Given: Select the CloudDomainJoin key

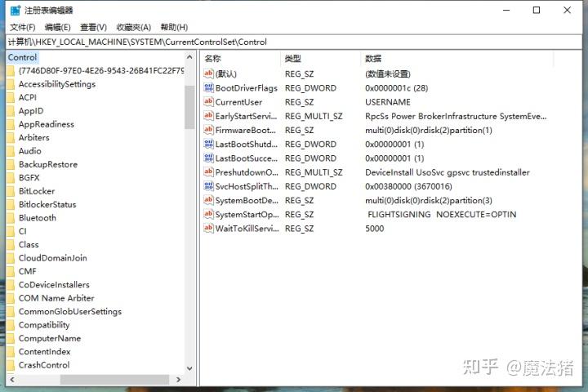Looking at the screenshot, I should click(53, 258).
